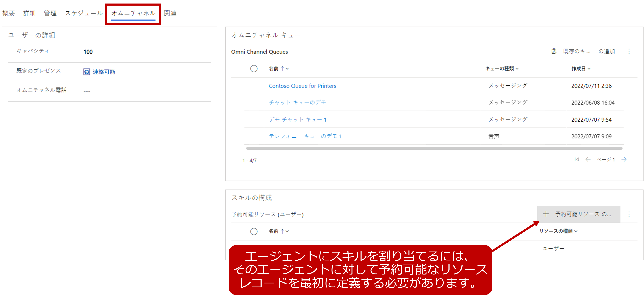Click the 連絡可能 presence icon

tap(87, 72)
